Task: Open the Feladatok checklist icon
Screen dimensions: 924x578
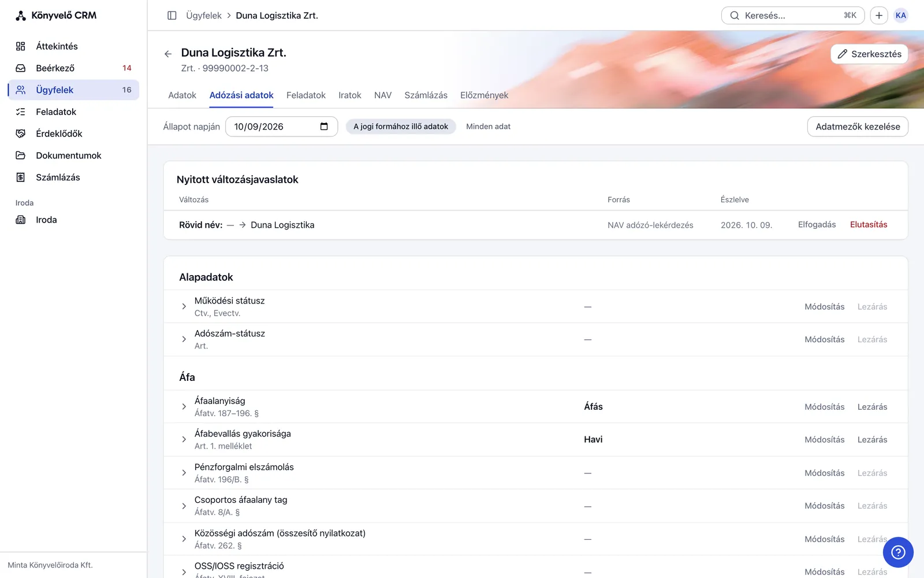Action: [x=21, y=112]
